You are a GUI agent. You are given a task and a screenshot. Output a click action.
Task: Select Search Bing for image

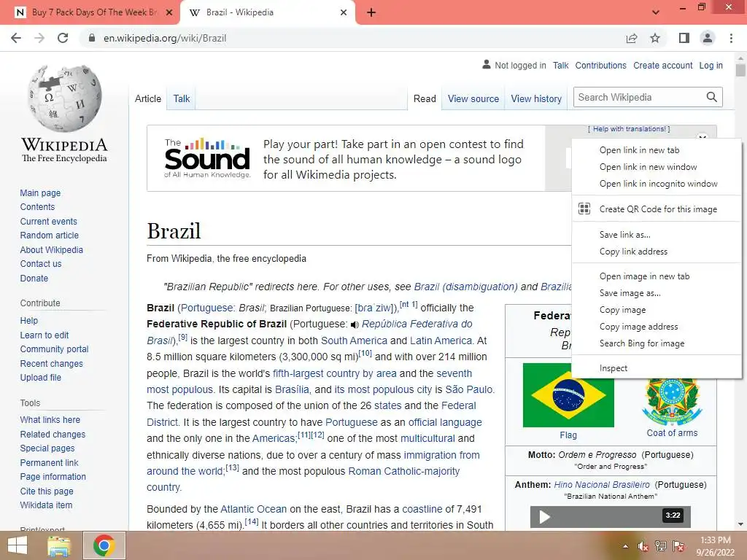(x=642, y=343)
